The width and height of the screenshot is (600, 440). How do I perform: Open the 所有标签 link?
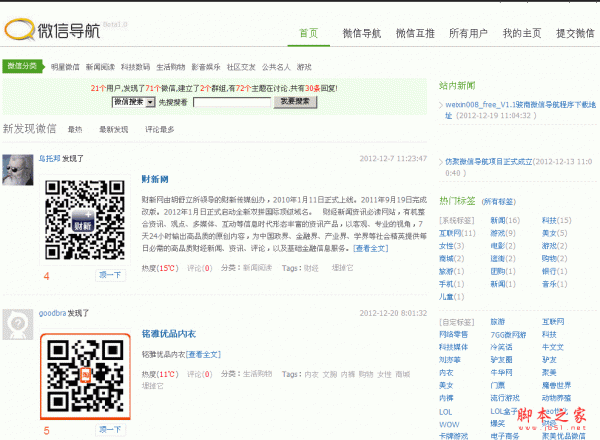(499, 202)
